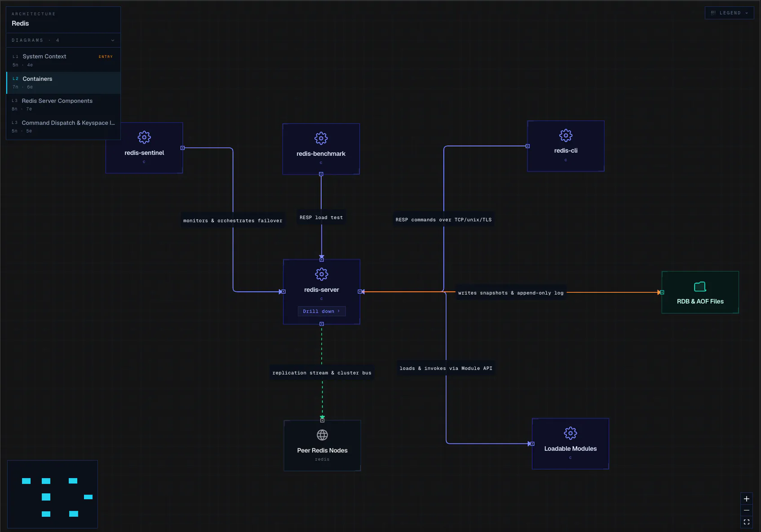The height and width of the screenshot is (532, 761).
Task: Open the Legend dropdown
Action: point(730,13)
